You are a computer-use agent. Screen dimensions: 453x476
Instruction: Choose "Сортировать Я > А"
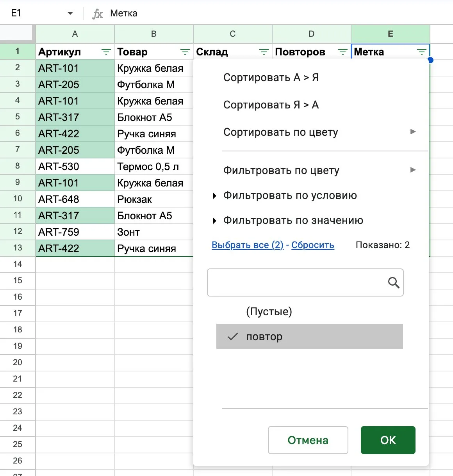click(271, 105)
